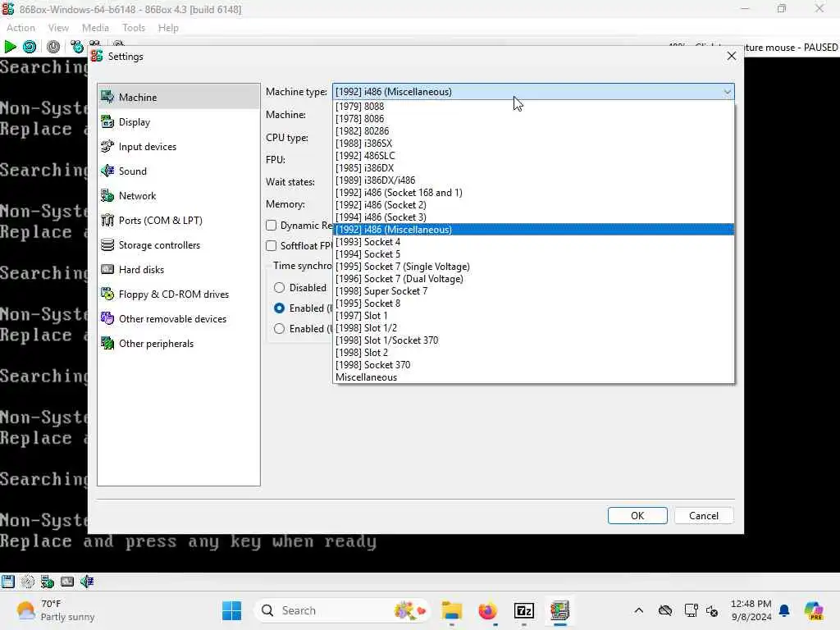Select the Input devices category
The image size is (840, 630).
click(x=178, y=147)
